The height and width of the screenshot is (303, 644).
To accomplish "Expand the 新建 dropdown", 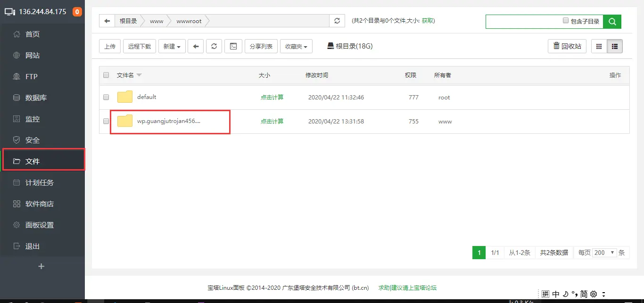I will pyautogui.click(x=172, y=46).
